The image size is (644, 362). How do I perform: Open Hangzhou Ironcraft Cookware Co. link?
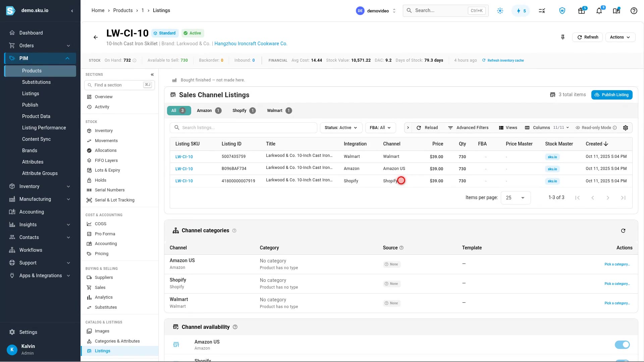click(251, 44)
